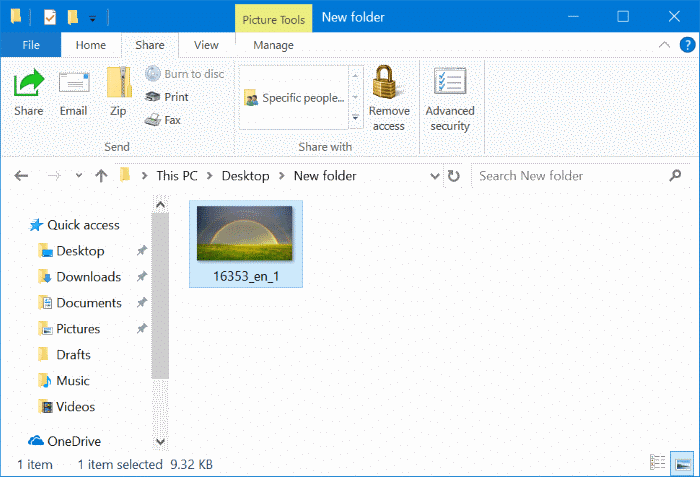
Task: Refresh the New folder view
Action: [454, 176]
